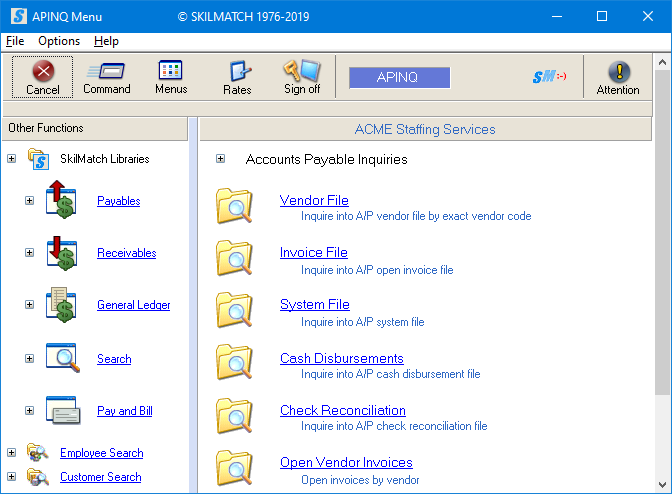This screenshot has width=672, height=494.
Task: Click the Cash Disbursements folder icon
Action: click(234, 362)
